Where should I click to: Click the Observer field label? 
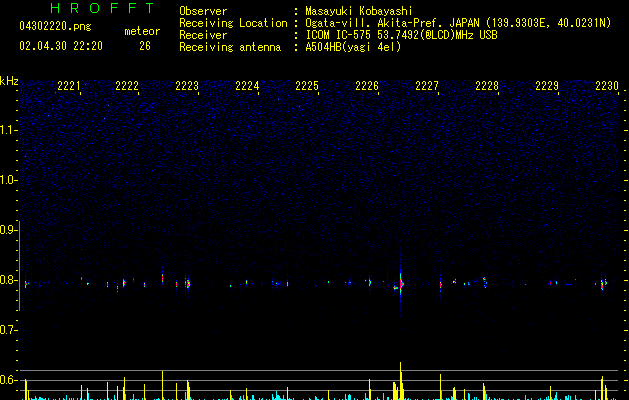tap(203, 11)
